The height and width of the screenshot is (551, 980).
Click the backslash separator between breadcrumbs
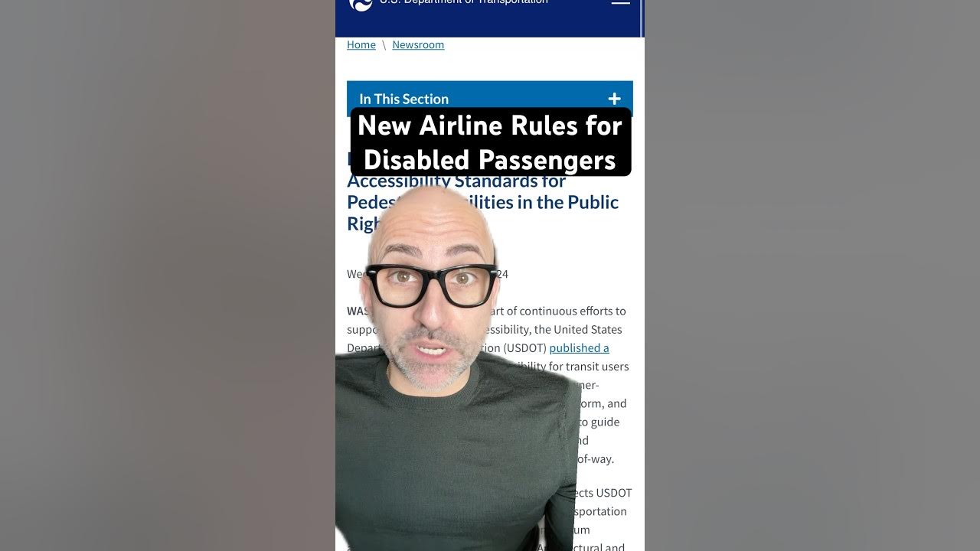click(x=384, y=44)
